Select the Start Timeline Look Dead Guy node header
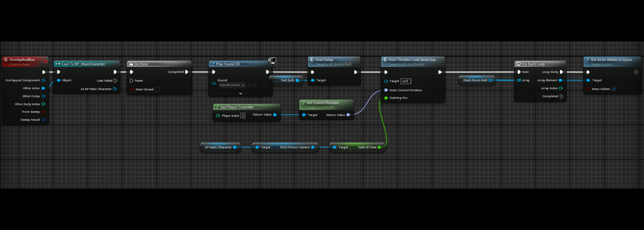Image resolution: width=644 pixels, height=230 pixels. pos(412,60)
